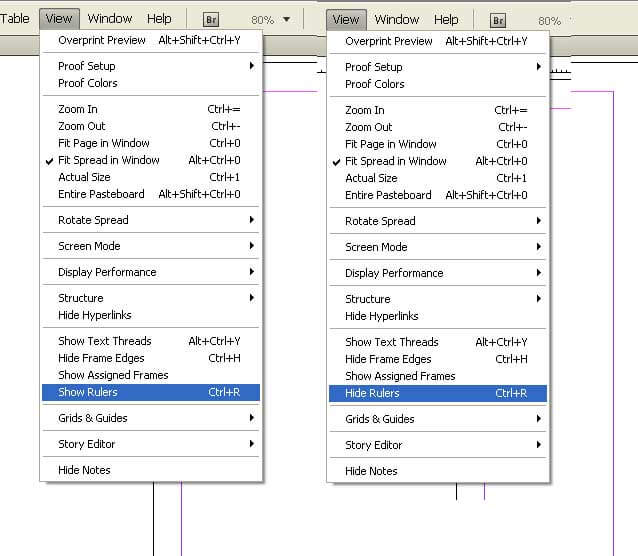This screenshot has height=556, width=638.
Task: Open zoom level dropdown arrow in left toolbar
Action: point(286,19)
